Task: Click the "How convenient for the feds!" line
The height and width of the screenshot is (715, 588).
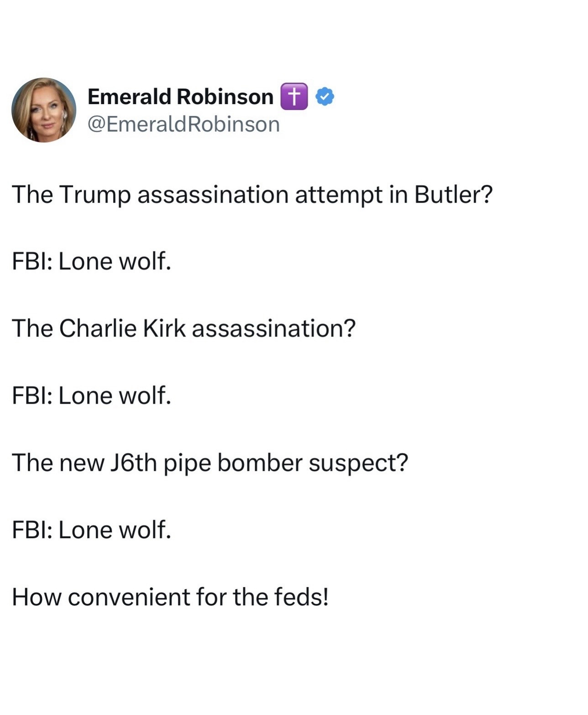Action: coord(170,597)
